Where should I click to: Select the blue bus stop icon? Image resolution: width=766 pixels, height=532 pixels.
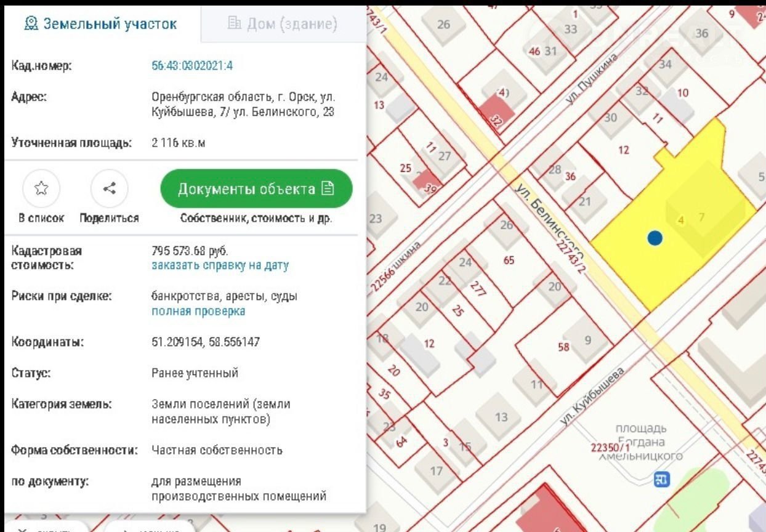[x=662, y=478]
